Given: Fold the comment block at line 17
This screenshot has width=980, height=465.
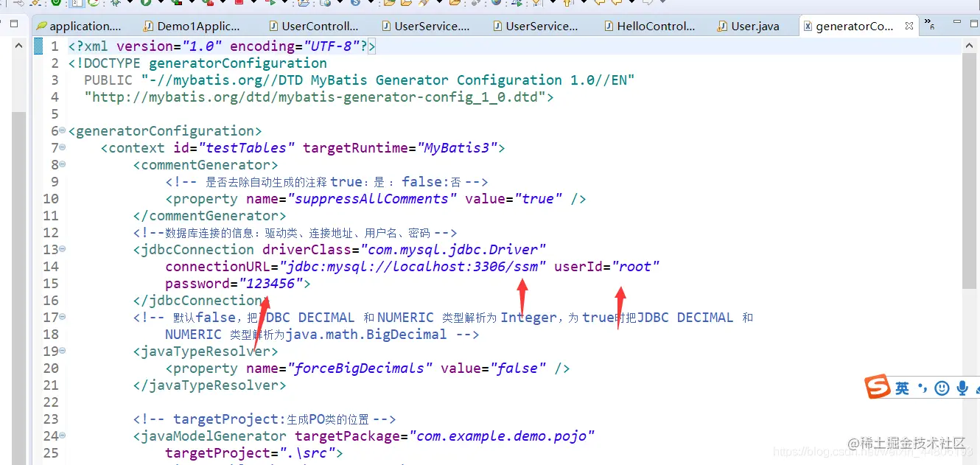Looking at the screenshot, I should pyautogui.click(x=63, y=318).
